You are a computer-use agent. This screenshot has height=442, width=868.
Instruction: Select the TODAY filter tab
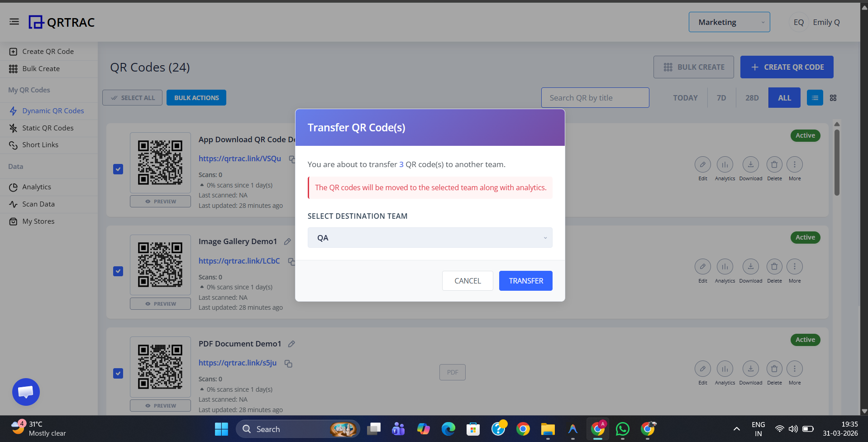pos(685,97)
